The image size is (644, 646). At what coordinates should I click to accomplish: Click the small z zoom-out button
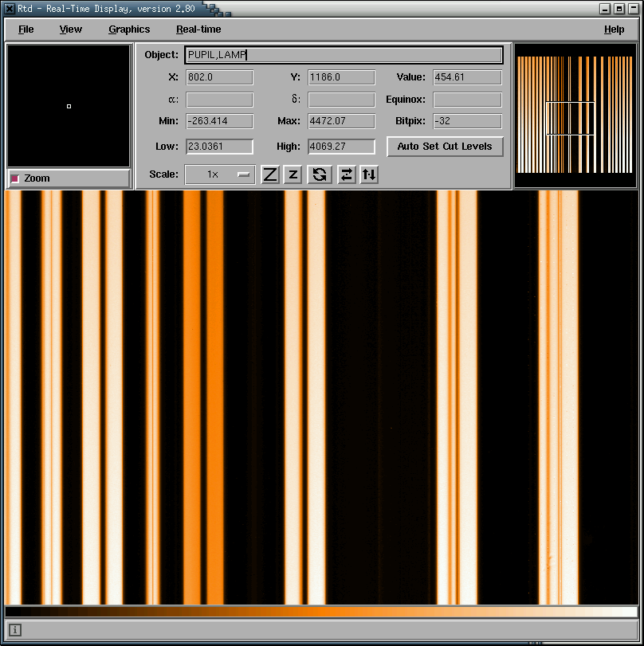[x=293, y=174]
